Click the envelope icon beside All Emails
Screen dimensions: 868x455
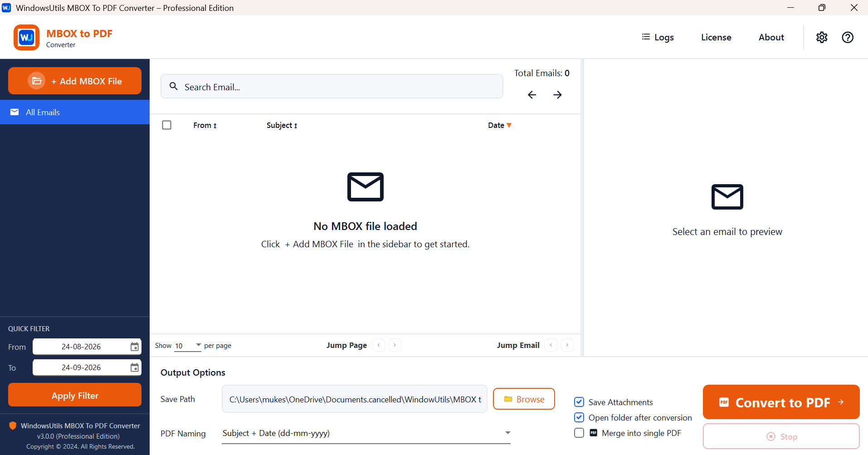(x=15, y=112)
